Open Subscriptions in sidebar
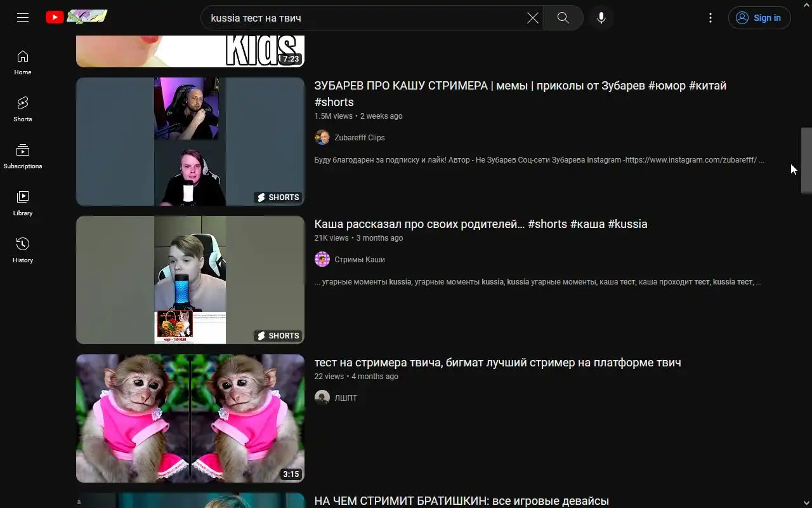812x508 pixels. click(x=23, y=156)
